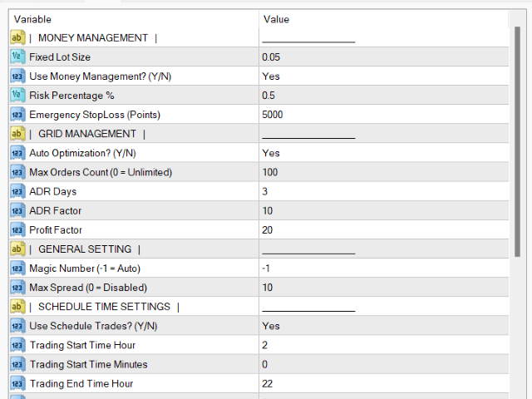Click the integer icon beside Auto Optimization
Screen dimensions: 532x399
point(17,153)
